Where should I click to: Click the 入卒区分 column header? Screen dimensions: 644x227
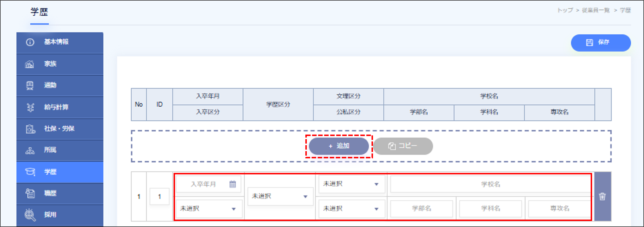point(208,113)
